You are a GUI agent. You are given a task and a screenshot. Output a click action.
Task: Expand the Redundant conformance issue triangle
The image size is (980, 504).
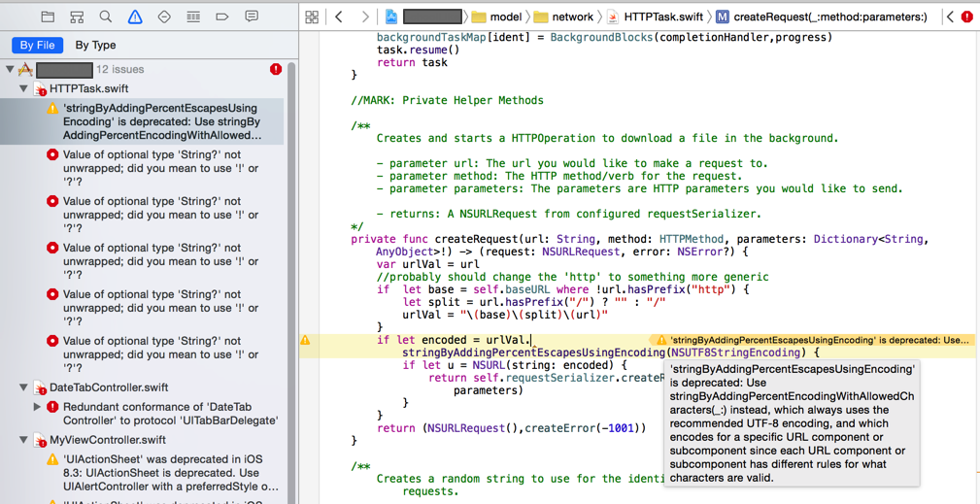pos(38,407)
